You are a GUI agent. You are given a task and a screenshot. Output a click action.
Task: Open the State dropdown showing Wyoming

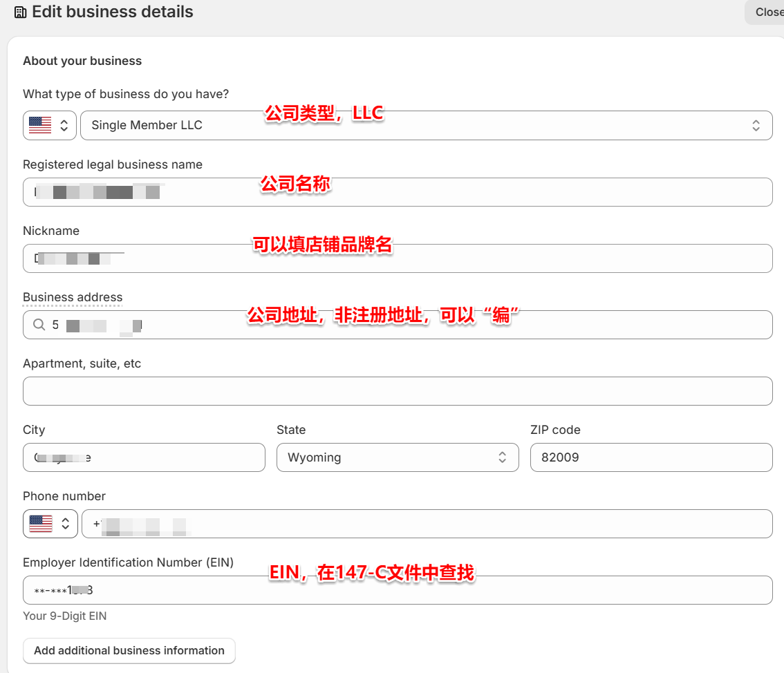[398, 457]
